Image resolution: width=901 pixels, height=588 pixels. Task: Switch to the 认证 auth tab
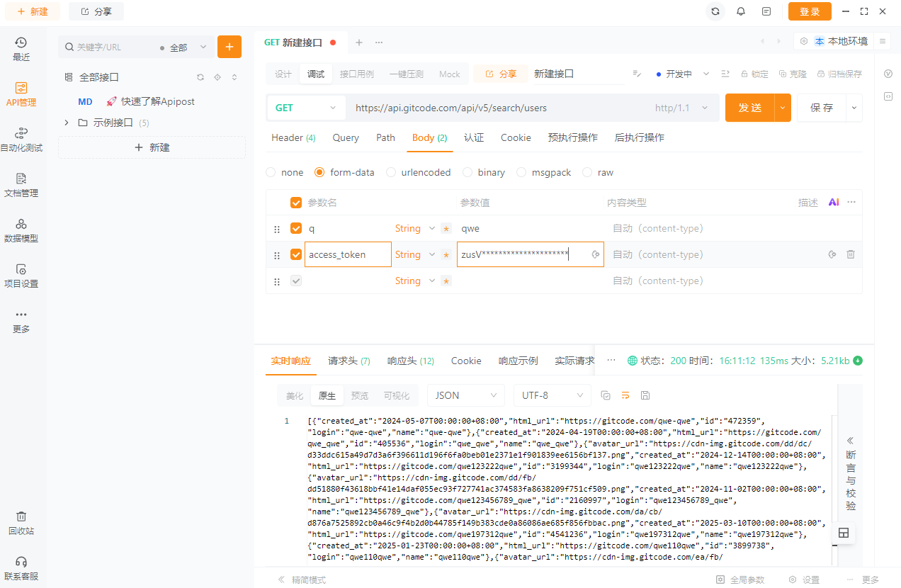[474, 137]
